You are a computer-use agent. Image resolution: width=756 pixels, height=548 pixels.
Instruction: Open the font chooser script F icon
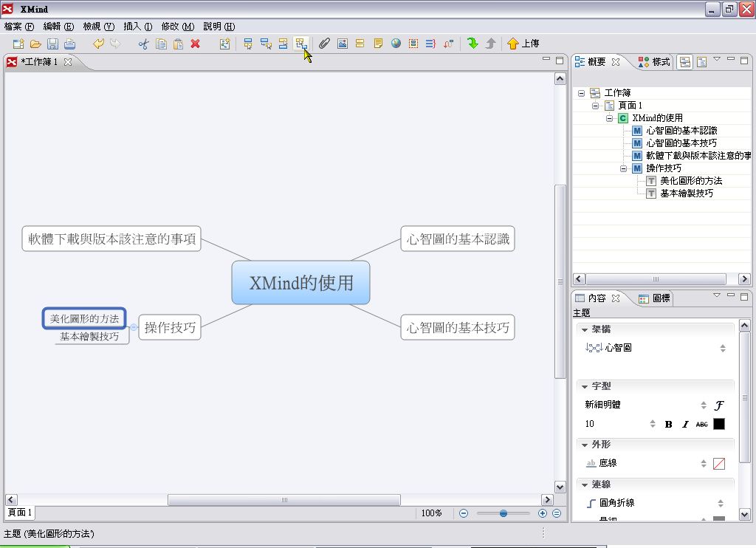[719, 405]
